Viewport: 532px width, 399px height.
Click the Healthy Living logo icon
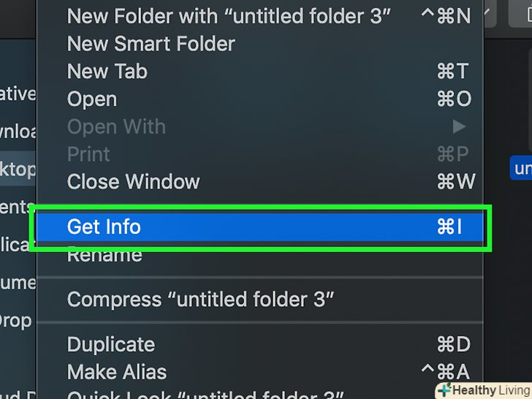tap(445, 390)
